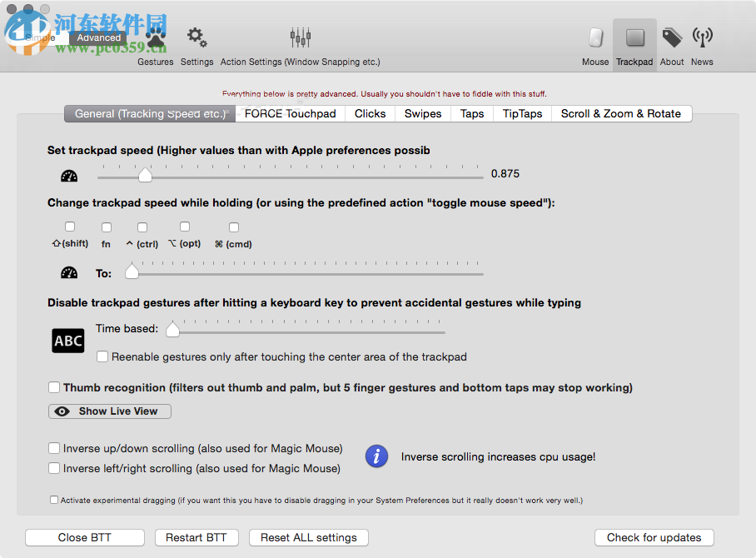Click the Check for updates button
This screenshot has width=756, height=558.
[x=654, y=537]
